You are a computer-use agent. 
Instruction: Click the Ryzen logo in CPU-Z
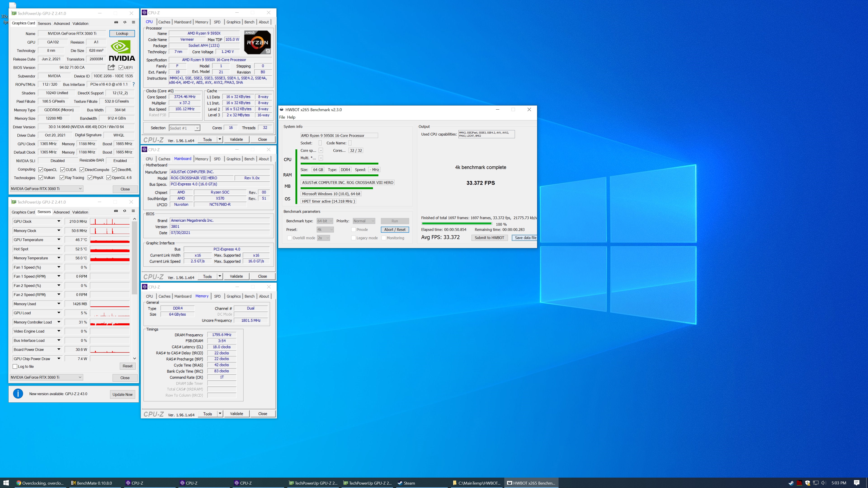(x=257, y=42)
